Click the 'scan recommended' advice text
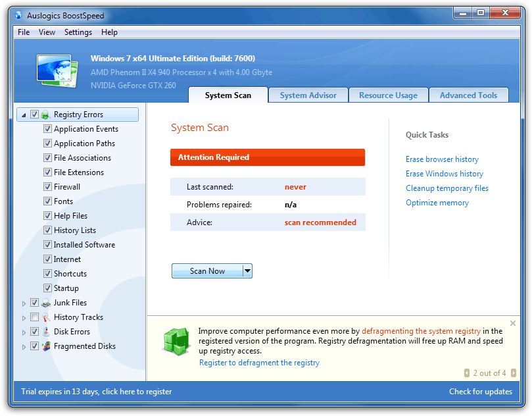Screen dimensions: 532x416 tap(320, 222)
